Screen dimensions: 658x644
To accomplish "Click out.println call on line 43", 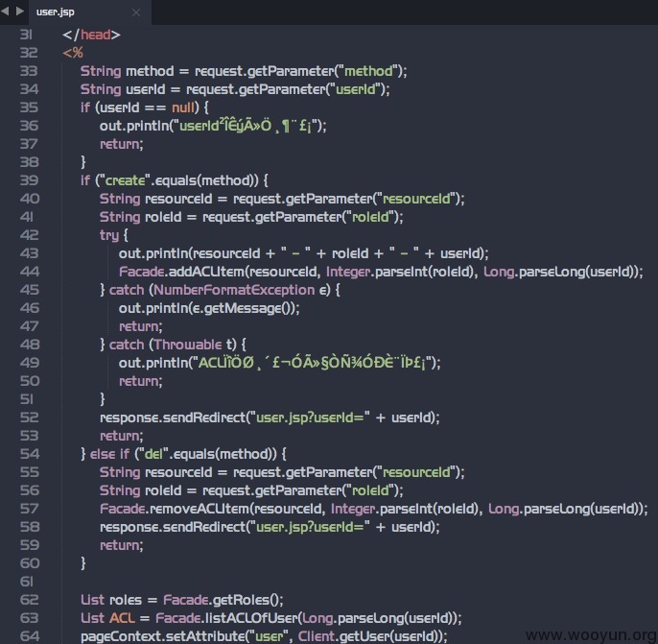I will coord(303,253).
